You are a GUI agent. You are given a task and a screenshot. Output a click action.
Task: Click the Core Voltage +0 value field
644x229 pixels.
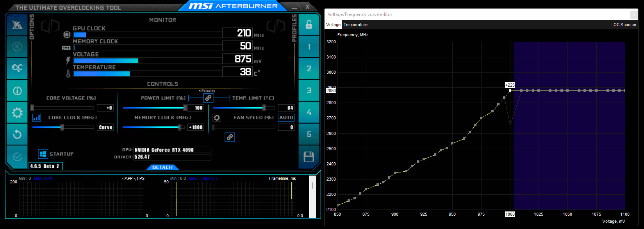point(105,108)
